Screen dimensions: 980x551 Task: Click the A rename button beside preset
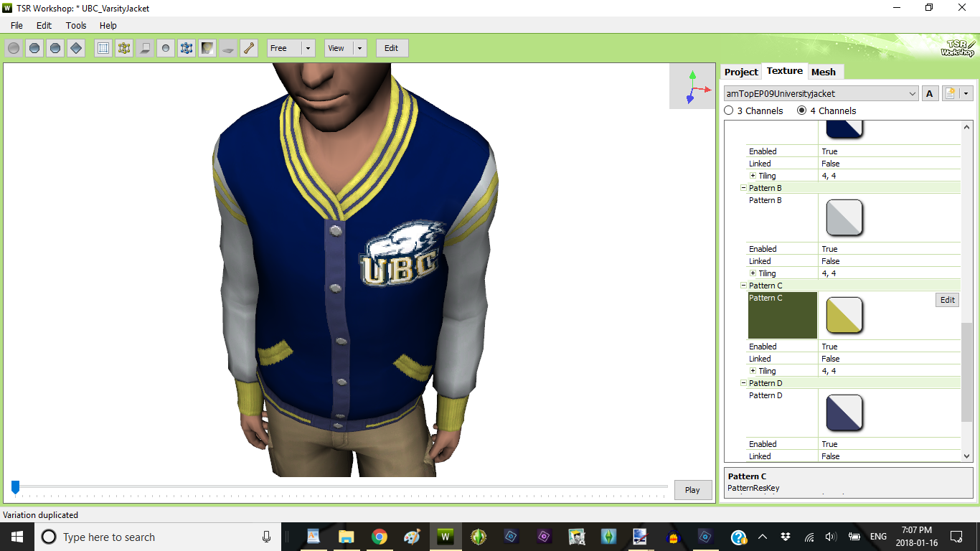[930, 93]
